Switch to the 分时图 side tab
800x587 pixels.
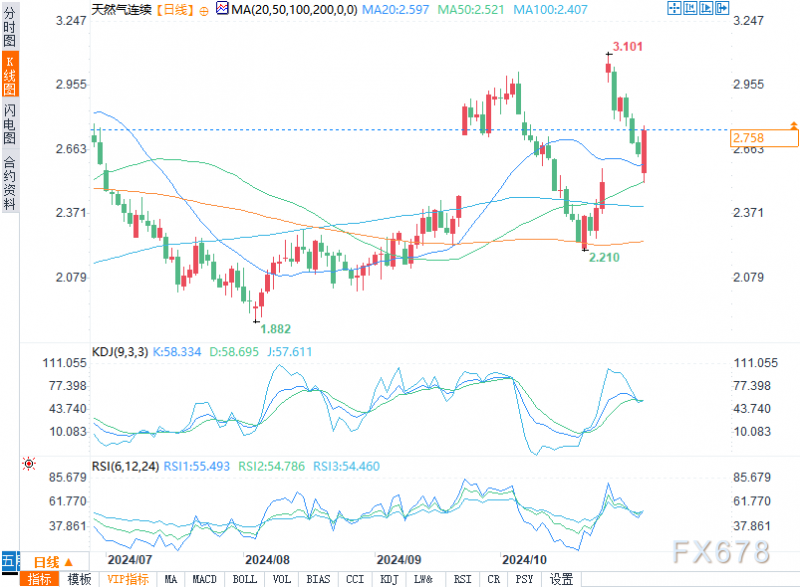[x=10, y=27]
